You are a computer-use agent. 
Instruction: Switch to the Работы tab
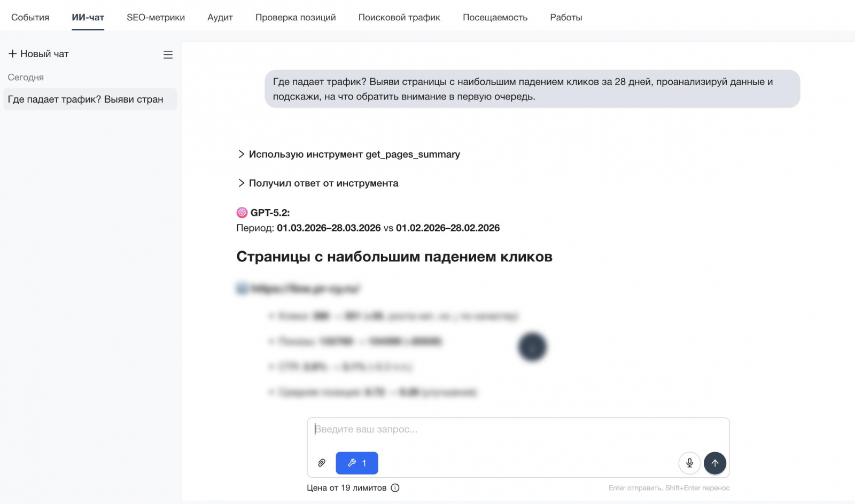(566, 17)
